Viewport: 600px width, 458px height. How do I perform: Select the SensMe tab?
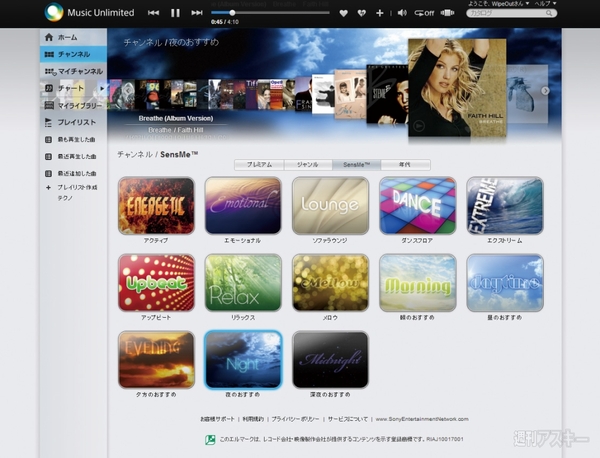[x=357, y=165]
